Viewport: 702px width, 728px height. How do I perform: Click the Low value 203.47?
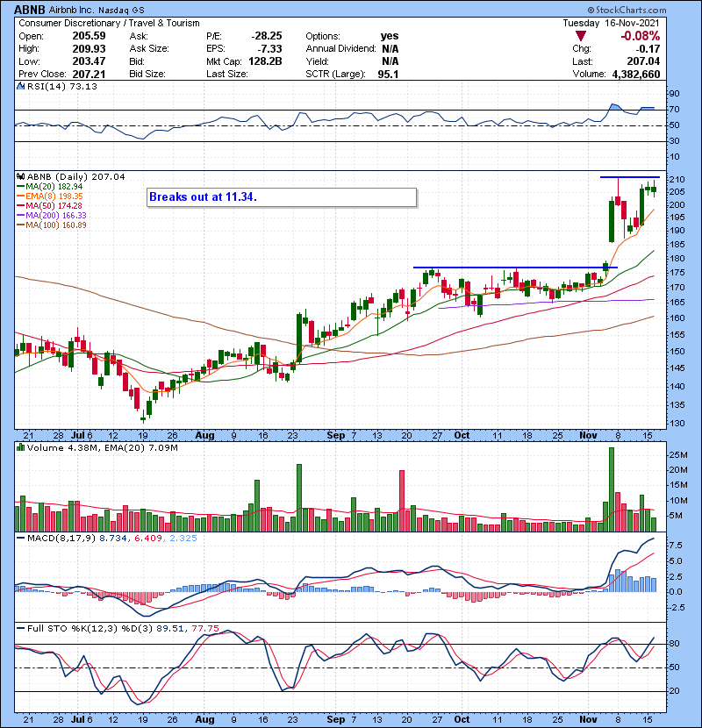coord(89,61)
